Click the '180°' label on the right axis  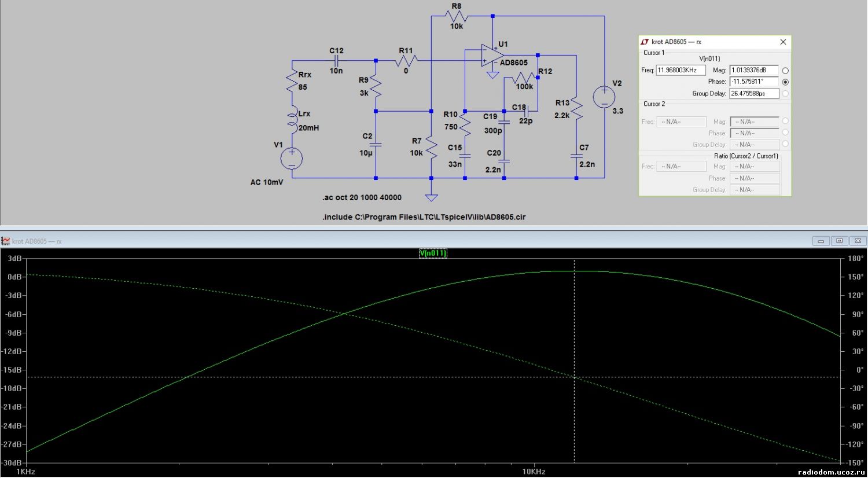[855, 258]
